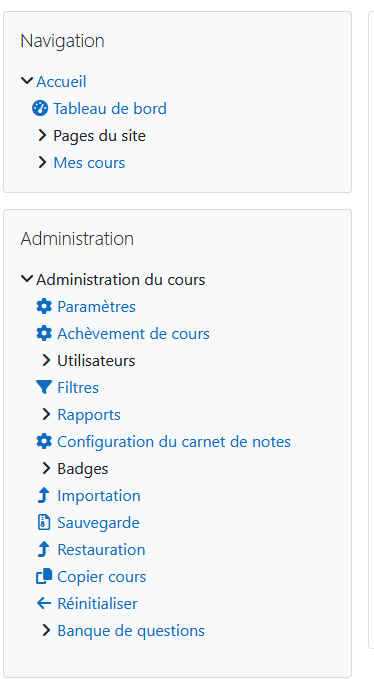Viewport: 374px width, 679px height.
Task: Expand the Badges tree item
Action: coord(46,468)
